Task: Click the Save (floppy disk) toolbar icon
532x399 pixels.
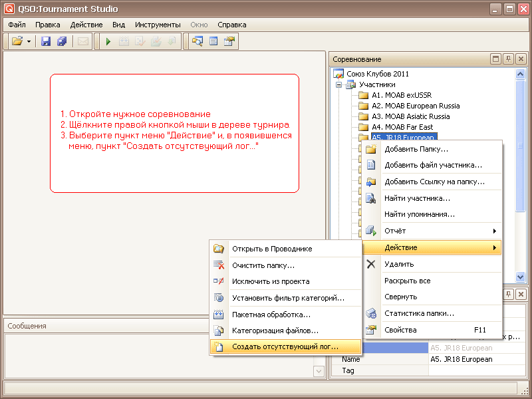Action: pyautogui.click(x=46, y=41)
